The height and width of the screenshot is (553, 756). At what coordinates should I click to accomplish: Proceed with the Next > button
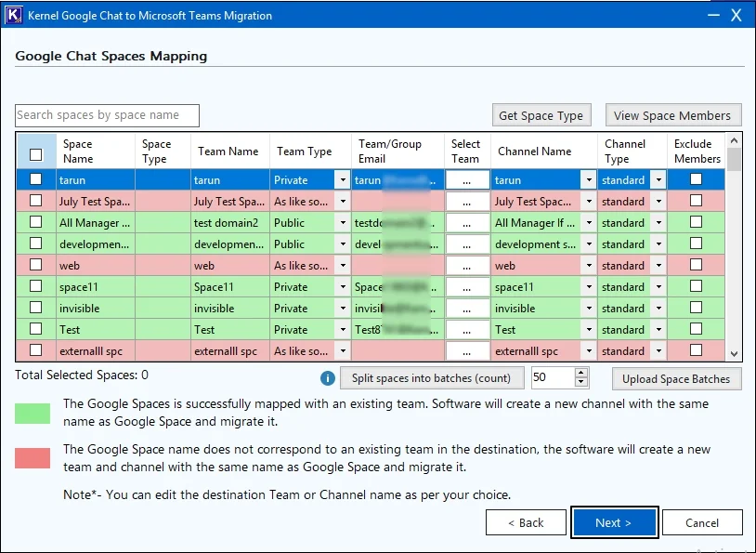pos(614,522)
